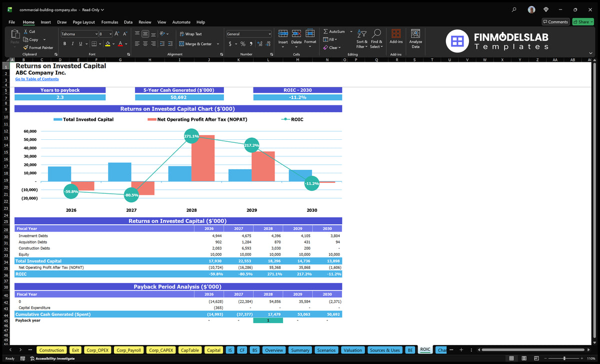Viewport: 600px width, 364px height.
Task: Click the Format Painter brush icon
Action: tap(25, 47)
